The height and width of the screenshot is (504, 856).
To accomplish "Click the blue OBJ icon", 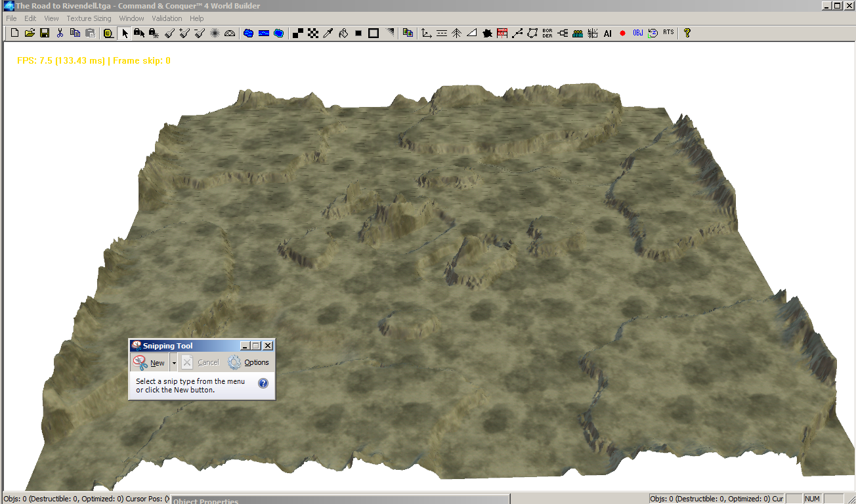I will tap(638, 33).
